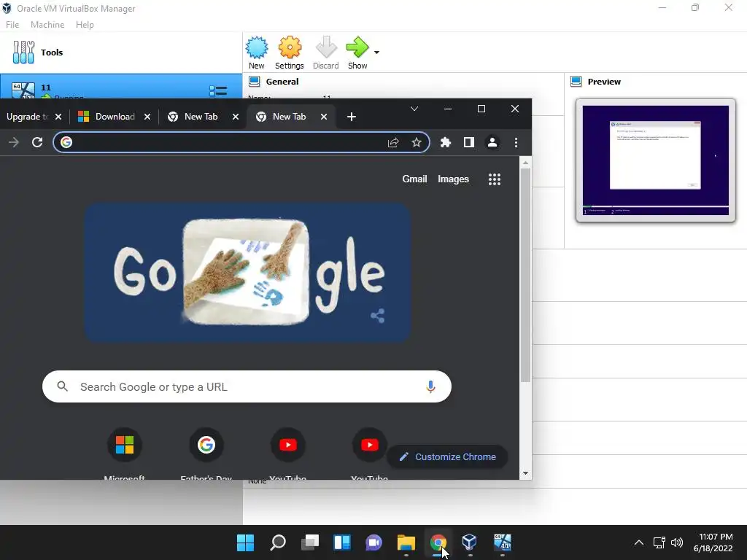Screen dimensions: 747x560
Task: Close the first New Tab
Action: click(236, 117)
